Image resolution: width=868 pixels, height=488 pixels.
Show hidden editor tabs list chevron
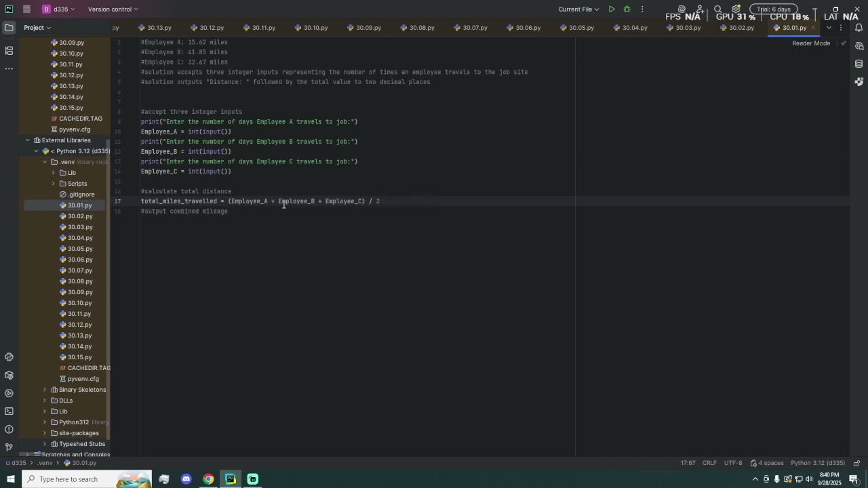[829, 28]
